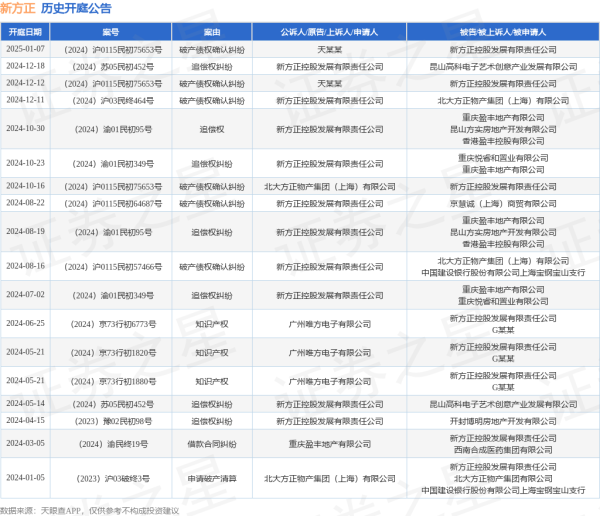The width and height of the screenshot is (600, 516).
Task: Click defendant 京慧诚(上海)商贸有限公司
Action: click(x=503, y=204)
